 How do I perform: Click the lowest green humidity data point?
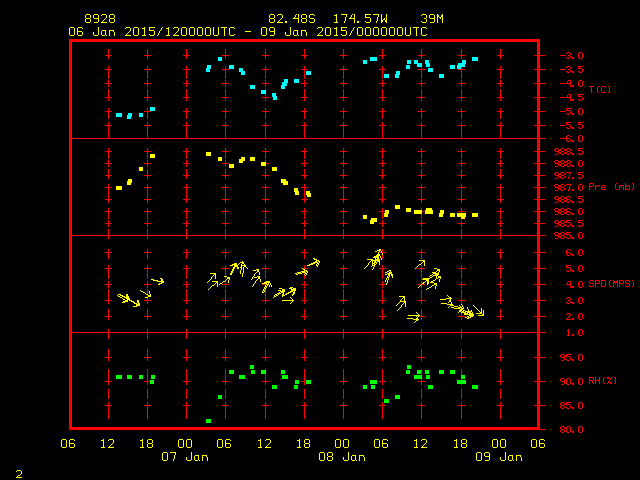point(208,421)
